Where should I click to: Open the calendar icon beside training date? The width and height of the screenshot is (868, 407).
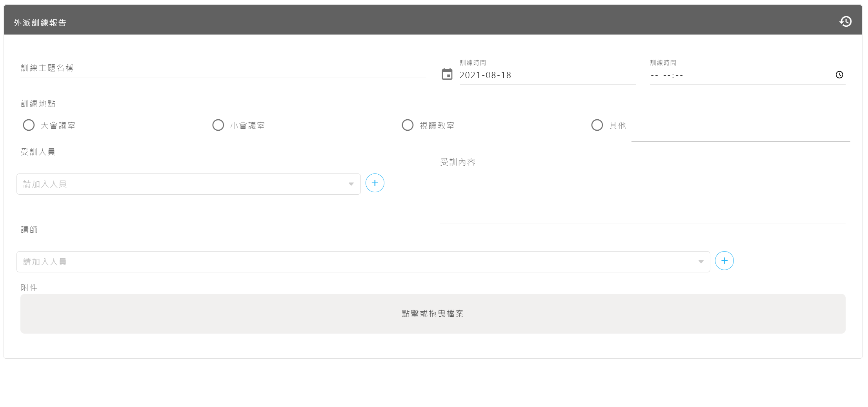pyautogui.click(x=447, y=74)
